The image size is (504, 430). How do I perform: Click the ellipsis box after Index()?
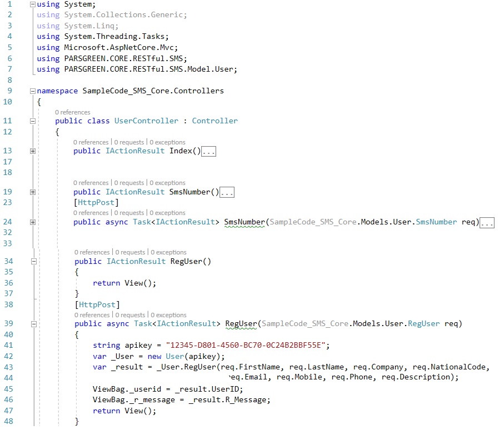208,151
